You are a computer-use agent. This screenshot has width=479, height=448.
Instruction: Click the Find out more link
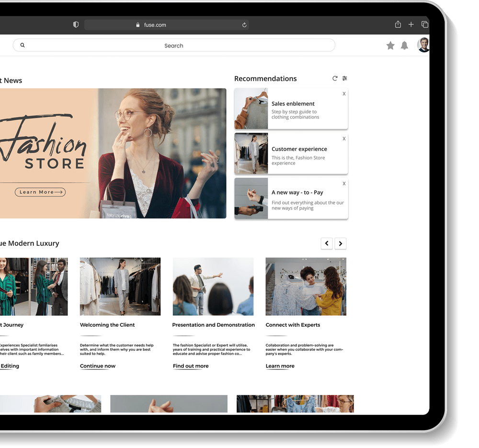click(191, 366)
